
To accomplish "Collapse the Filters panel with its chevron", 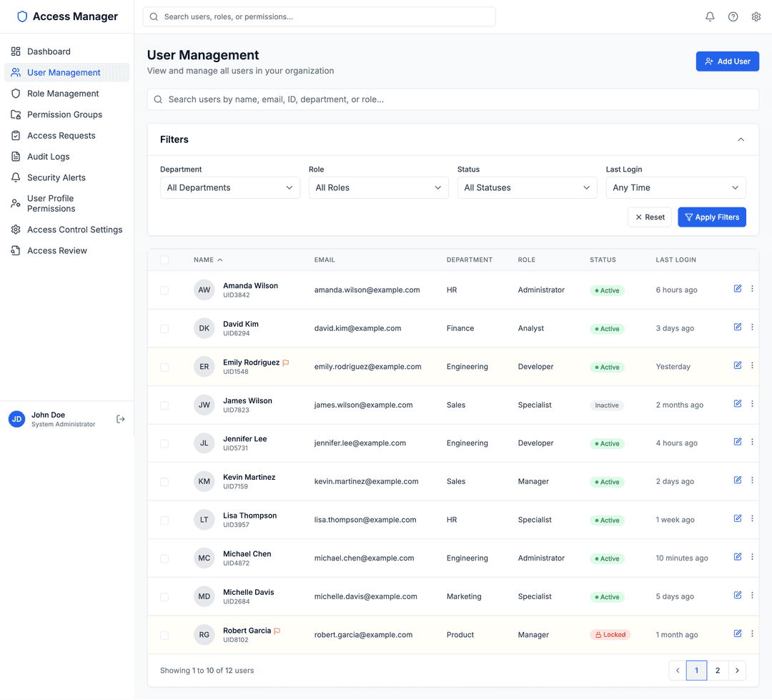I will point(741,139).
